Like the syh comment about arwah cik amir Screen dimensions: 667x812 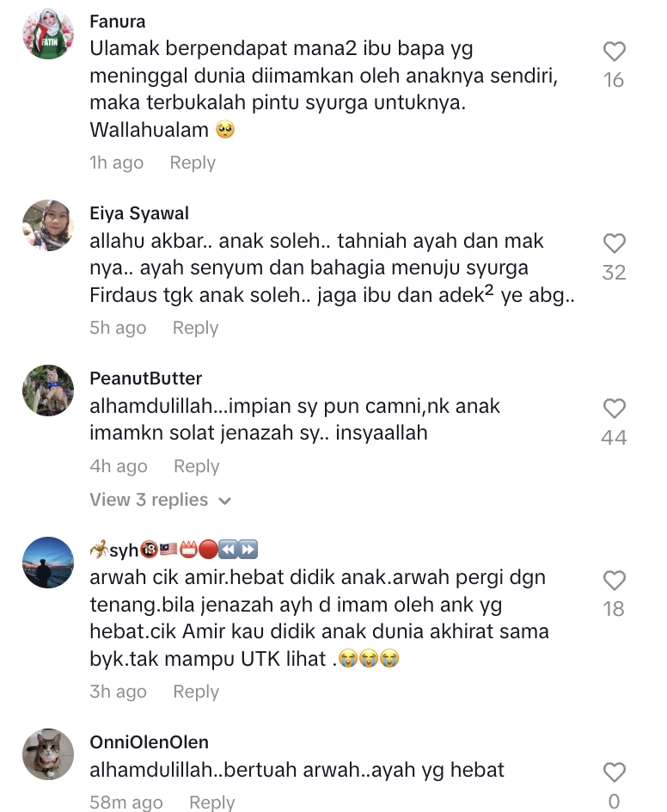tap(615, 581)
